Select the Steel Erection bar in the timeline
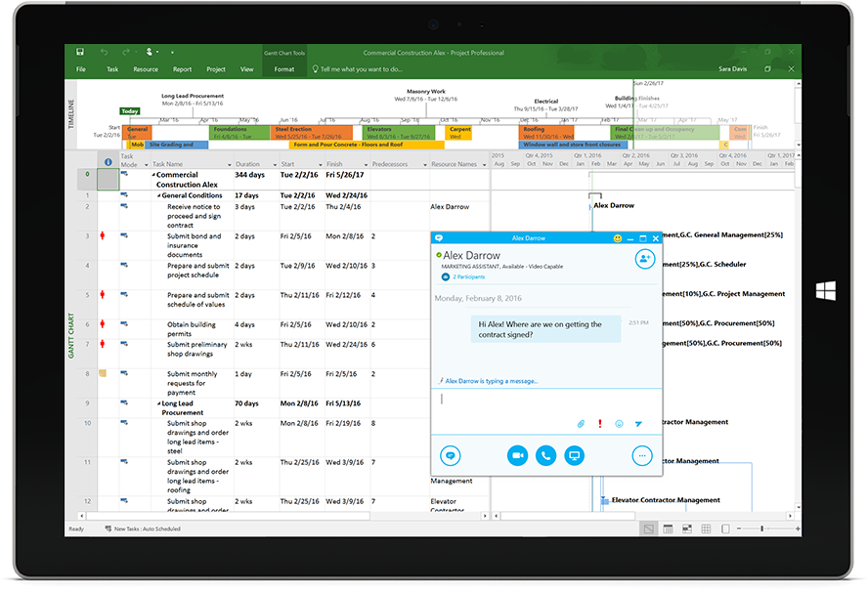This screenshot has height=592, width=868. pos(312,132)
